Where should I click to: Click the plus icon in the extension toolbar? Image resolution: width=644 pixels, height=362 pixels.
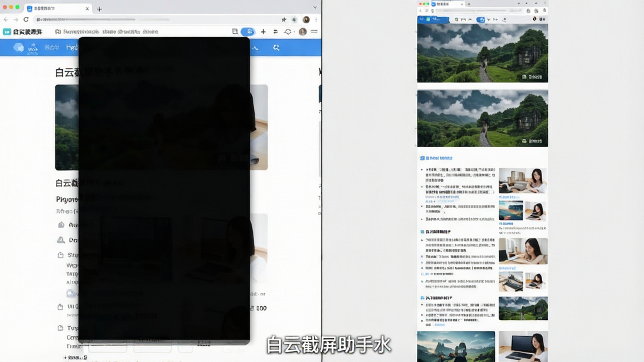(264, 31)
